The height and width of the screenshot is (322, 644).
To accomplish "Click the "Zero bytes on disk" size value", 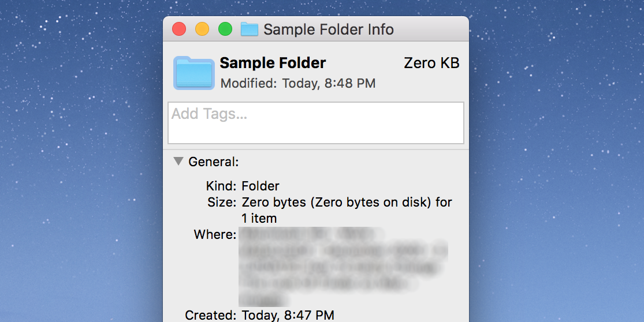I will (347, 203).
